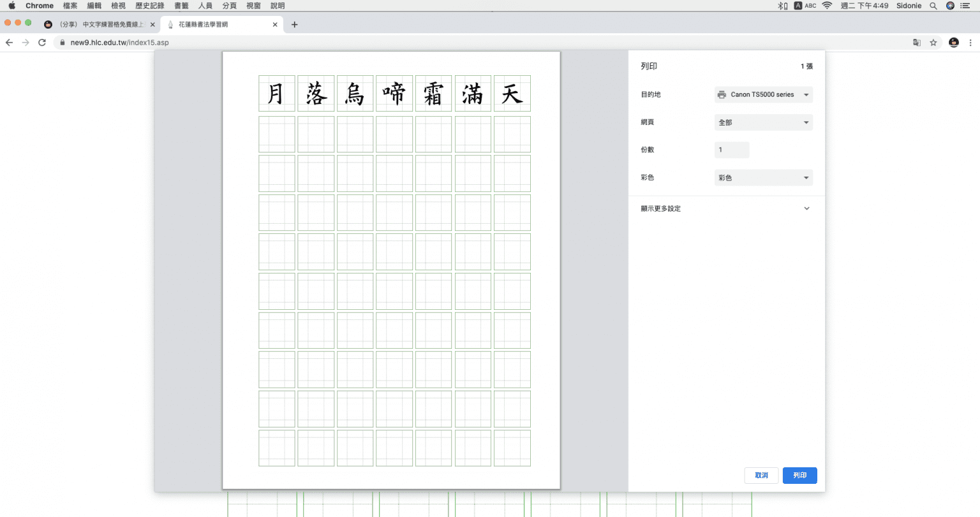Click the 霜 character in print preview

click(433, 94)
